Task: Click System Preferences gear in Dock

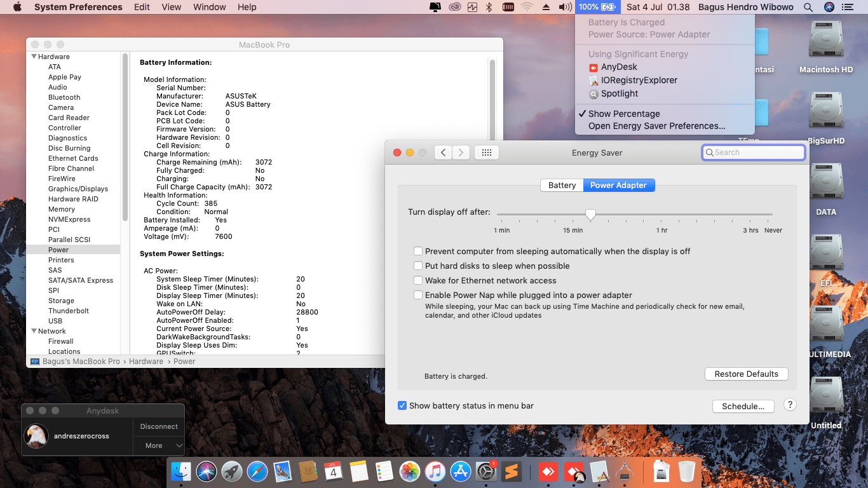Action: (486, 471)
